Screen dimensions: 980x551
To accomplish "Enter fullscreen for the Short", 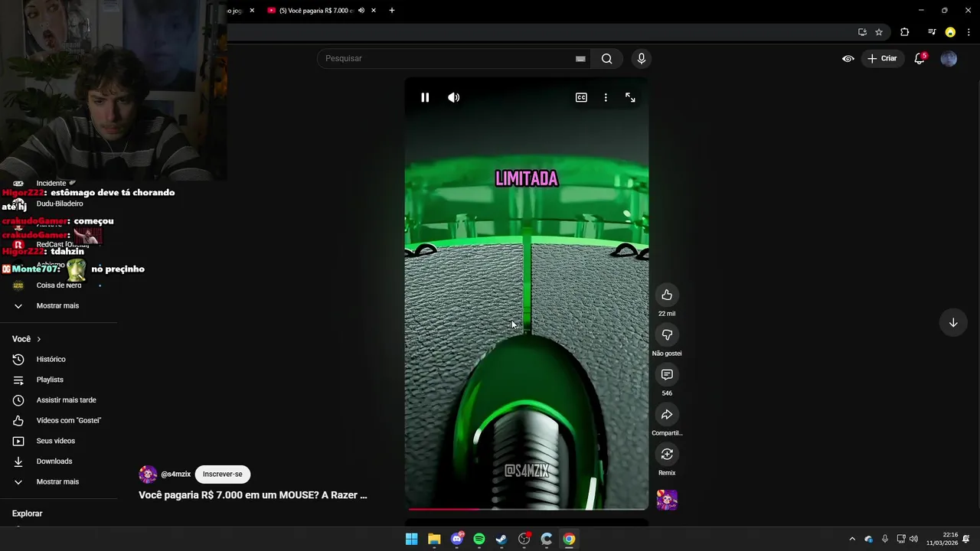I will [630, 97].
